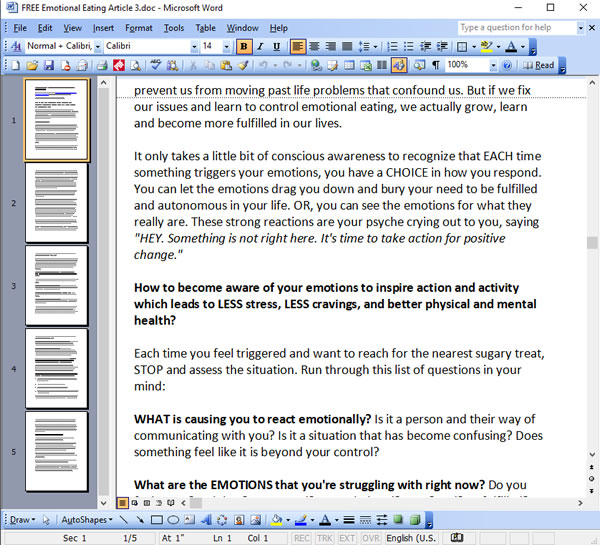Viewport: 600px width, 545px height.
Task: Toggle Align Right
Action: click(331, 46)
